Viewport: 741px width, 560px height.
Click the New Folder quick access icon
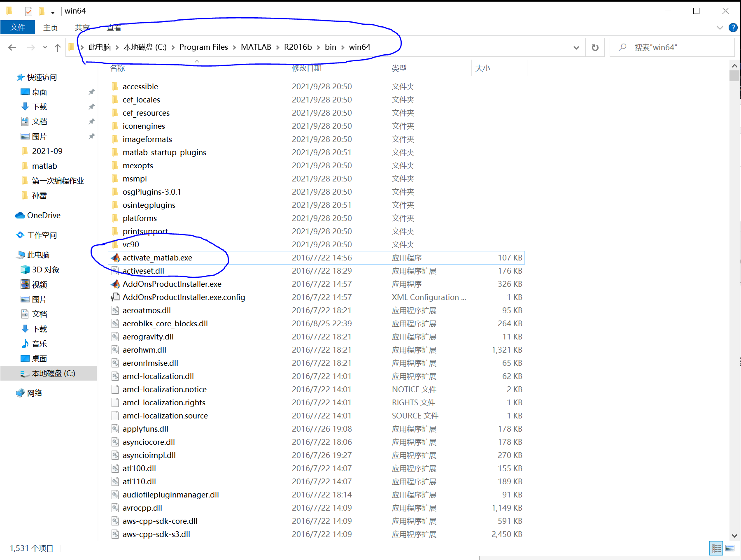tap(41, 11)
